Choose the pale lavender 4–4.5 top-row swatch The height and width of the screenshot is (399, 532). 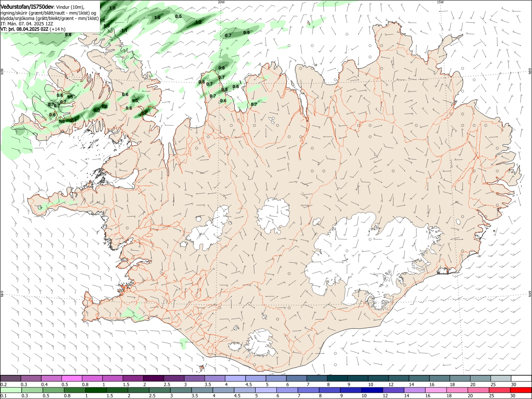(235, 378)
